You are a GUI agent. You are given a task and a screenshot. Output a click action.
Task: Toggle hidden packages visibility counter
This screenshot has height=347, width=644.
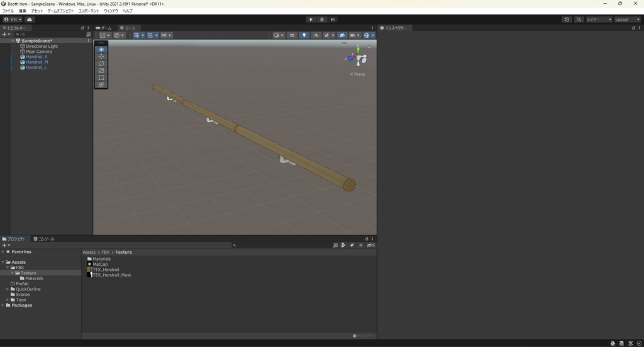coord(371,245)
